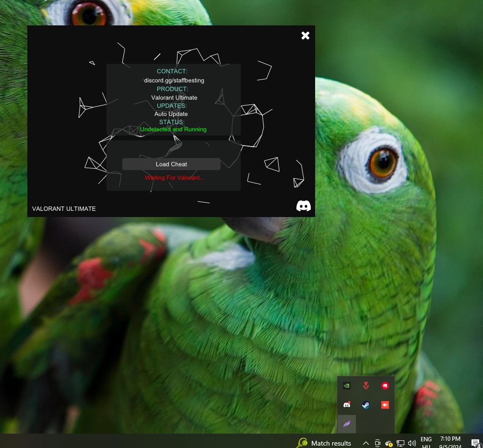Click the Discord icon in the loader window
This screenshot has width=483, height=448.
coord(304,206)
